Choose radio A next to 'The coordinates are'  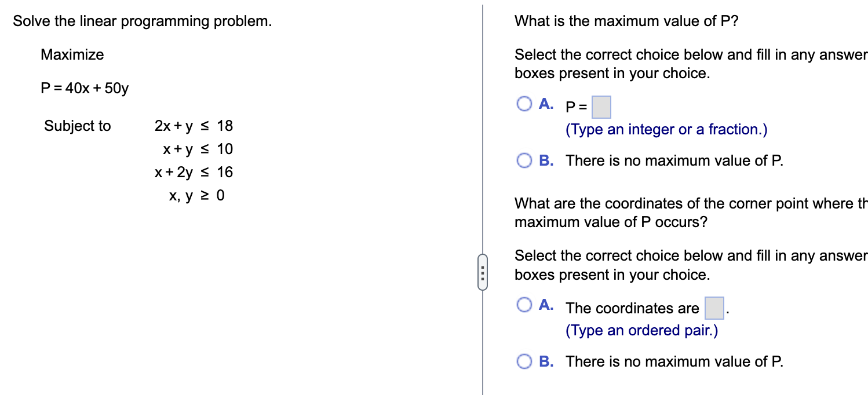click(x=524, y=305)
